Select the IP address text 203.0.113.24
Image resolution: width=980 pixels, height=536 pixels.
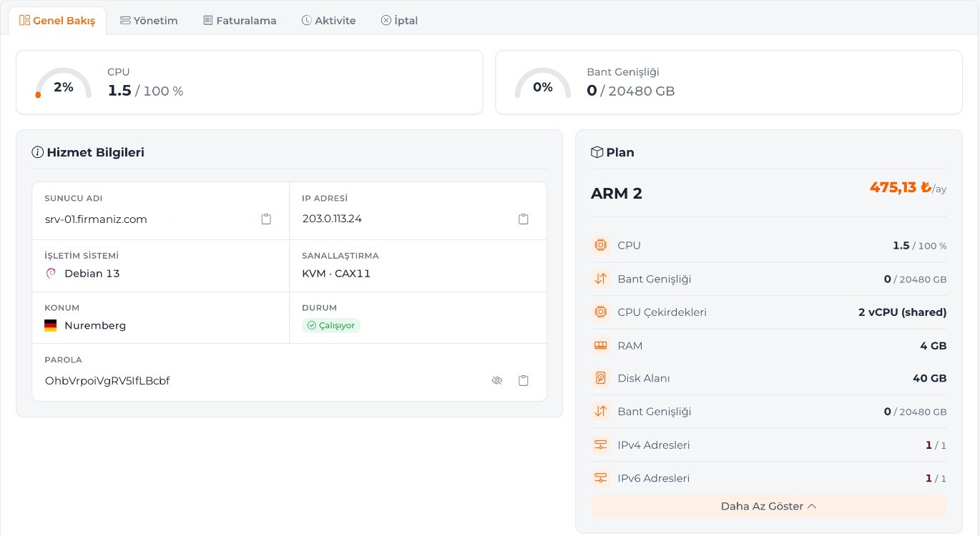click(x=332, y=219)
